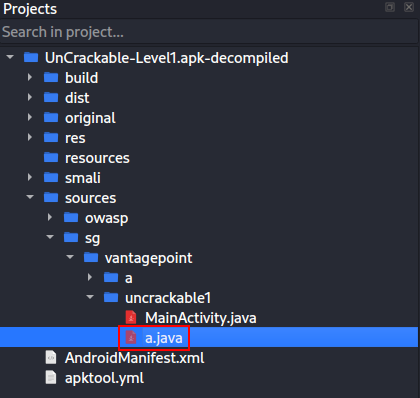Select the 'dist' folder name
420x398 pixels.
pos(77,98)
